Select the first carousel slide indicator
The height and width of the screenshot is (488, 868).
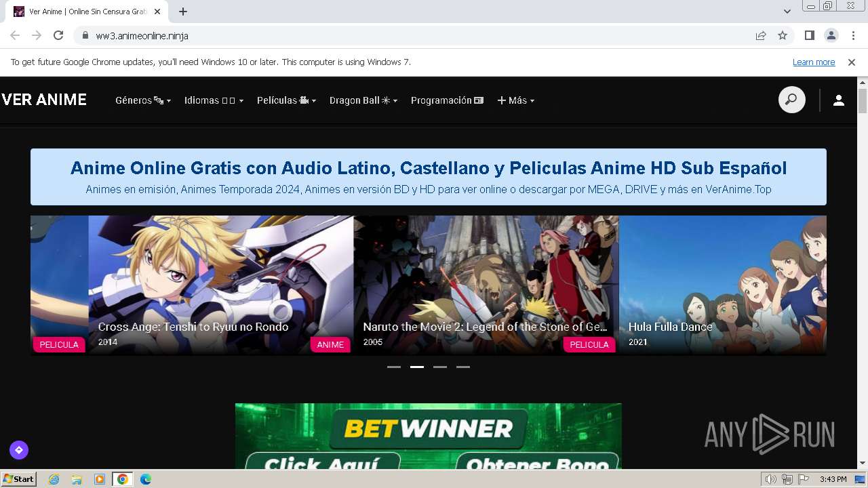pos(394,367)
